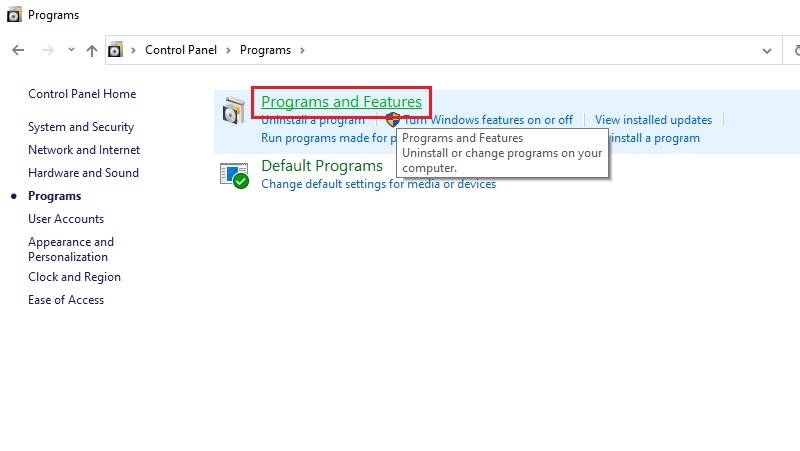Click the Forward navigation arrow
Viewport: 800px width, 451px height.
47,50
